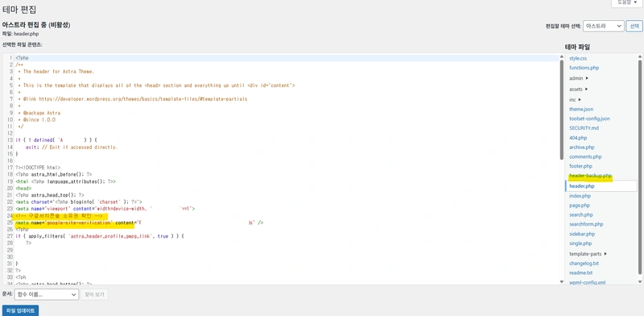Click the exit; comment code line
The image size is (644, 316).
[x=72, y=147]
